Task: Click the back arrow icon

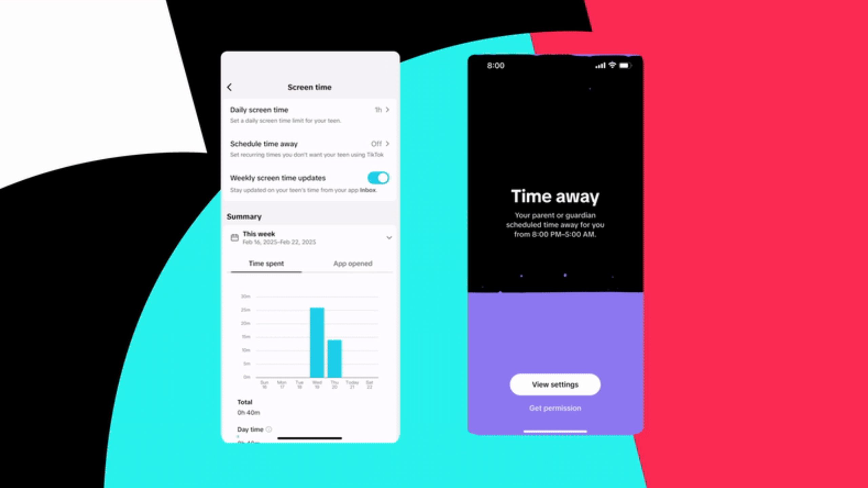Action: click(x=230, y=87)
